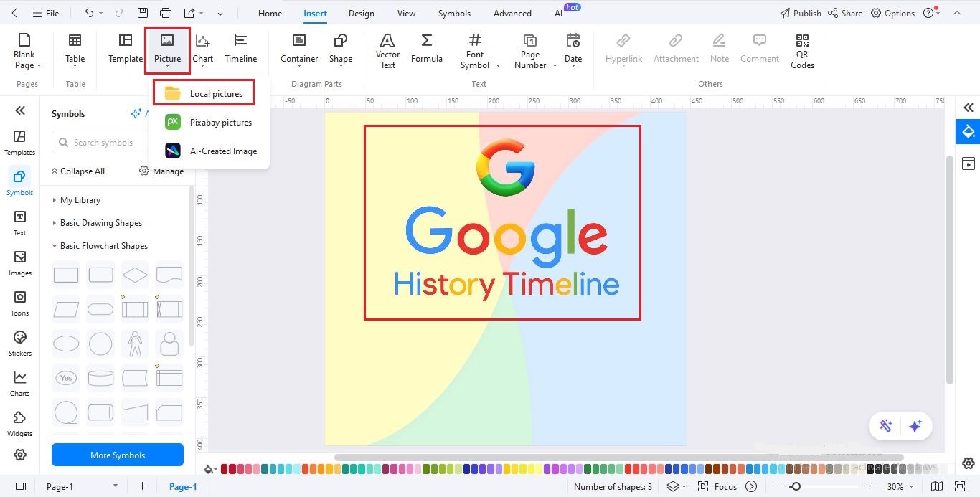Screen dimensions: 980x497
Task: Select the Google History Timeline image
Action: pos(502,222)
